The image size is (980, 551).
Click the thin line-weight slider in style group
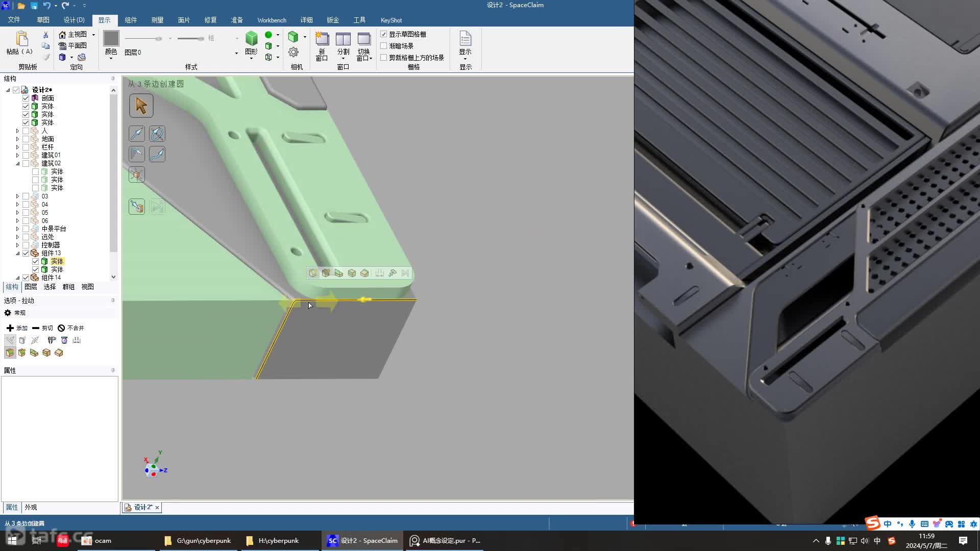coord(144,39)
